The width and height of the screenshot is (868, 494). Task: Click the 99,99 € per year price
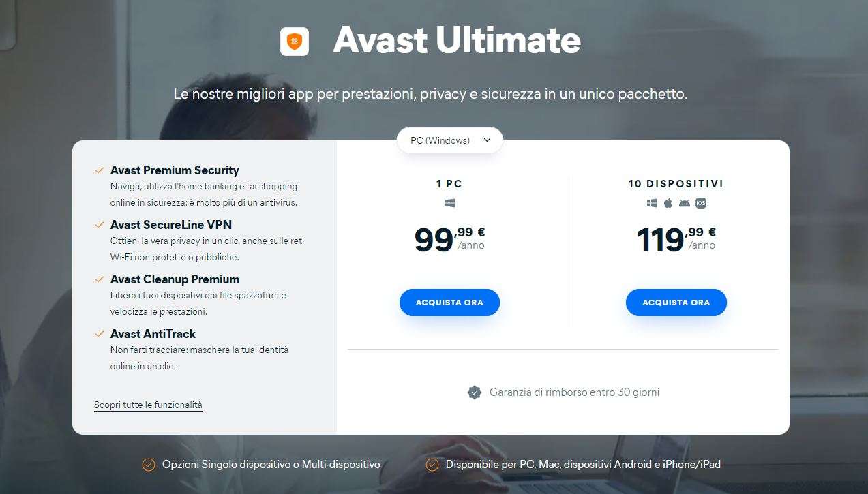[449, 239]
